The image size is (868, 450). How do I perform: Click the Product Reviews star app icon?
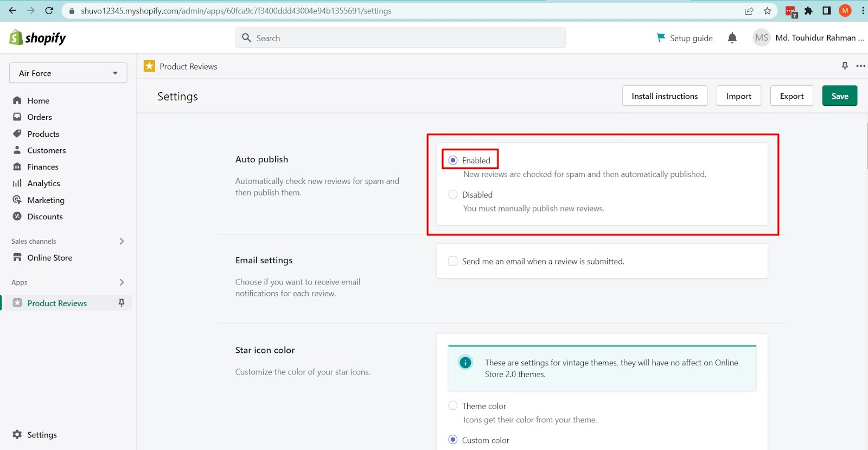pyautogui.click(x=149, y=66)
